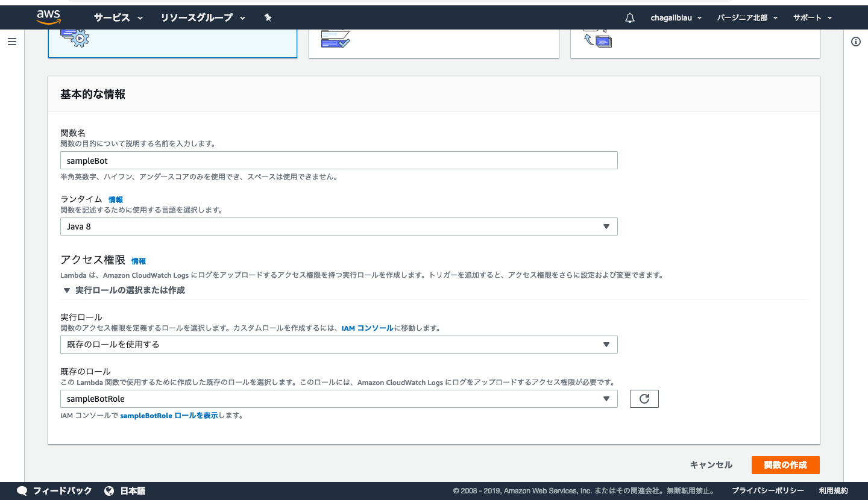
Task: Open the バージニア北部 region dropdown
Action: (747, 18)
